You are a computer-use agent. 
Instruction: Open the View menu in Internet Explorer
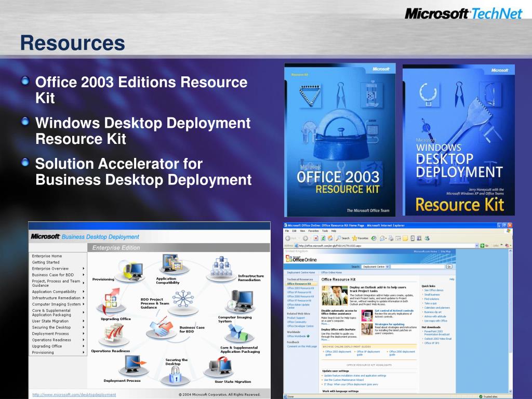302,231
